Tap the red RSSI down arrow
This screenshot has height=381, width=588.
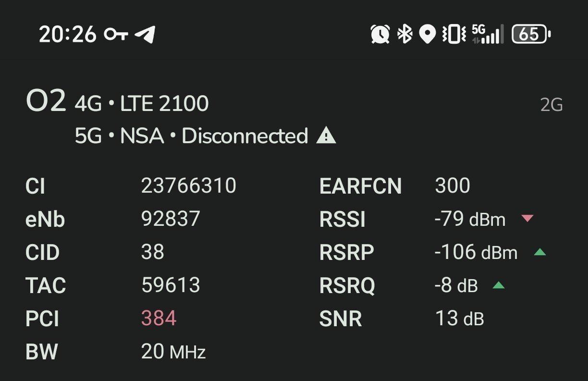(527, 219)
